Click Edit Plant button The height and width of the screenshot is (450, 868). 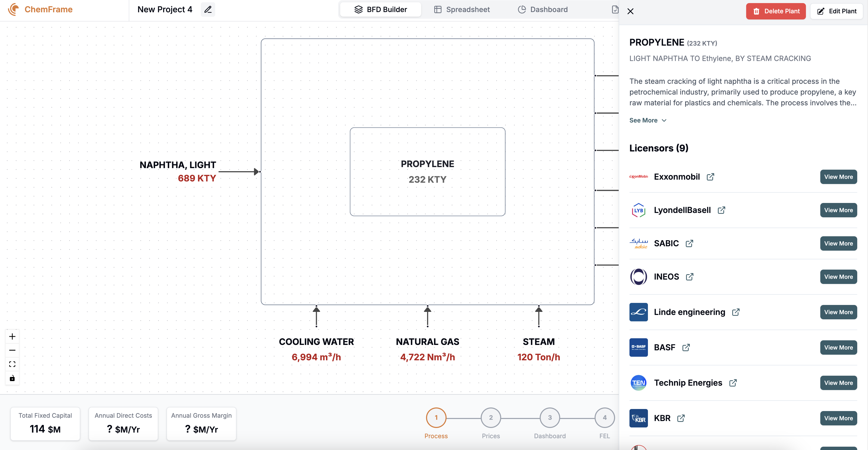[837, 11]
